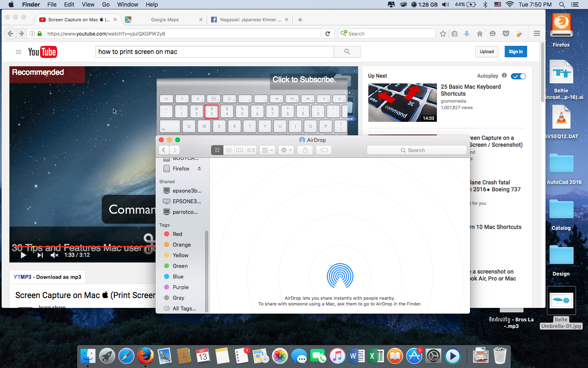Open the Finder share button

tap(305, 150)
